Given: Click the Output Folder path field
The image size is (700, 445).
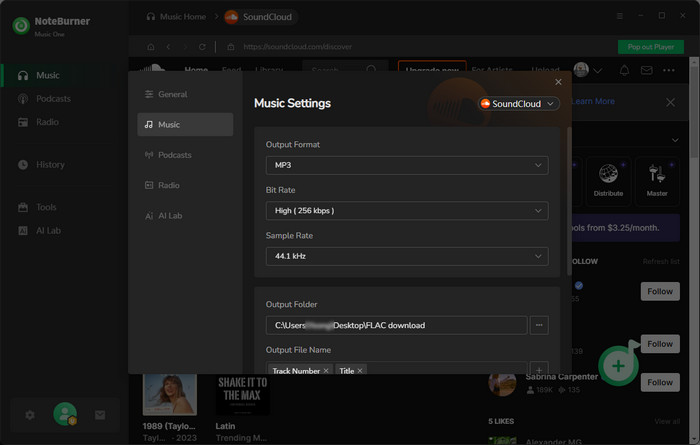Looking at the screenshot, I should click(396, 325).
